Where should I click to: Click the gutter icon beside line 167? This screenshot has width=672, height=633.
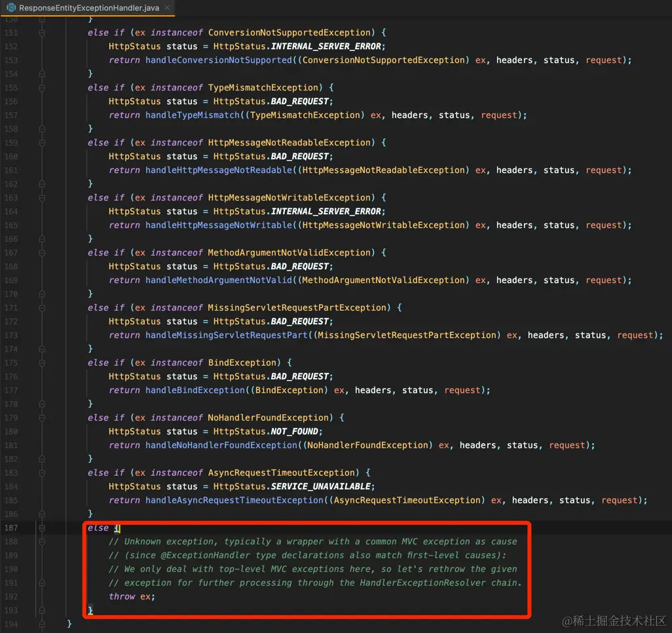[41, 252]
